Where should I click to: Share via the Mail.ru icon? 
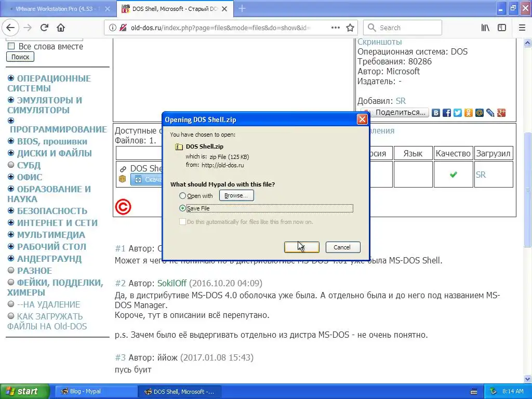(480, 113)
